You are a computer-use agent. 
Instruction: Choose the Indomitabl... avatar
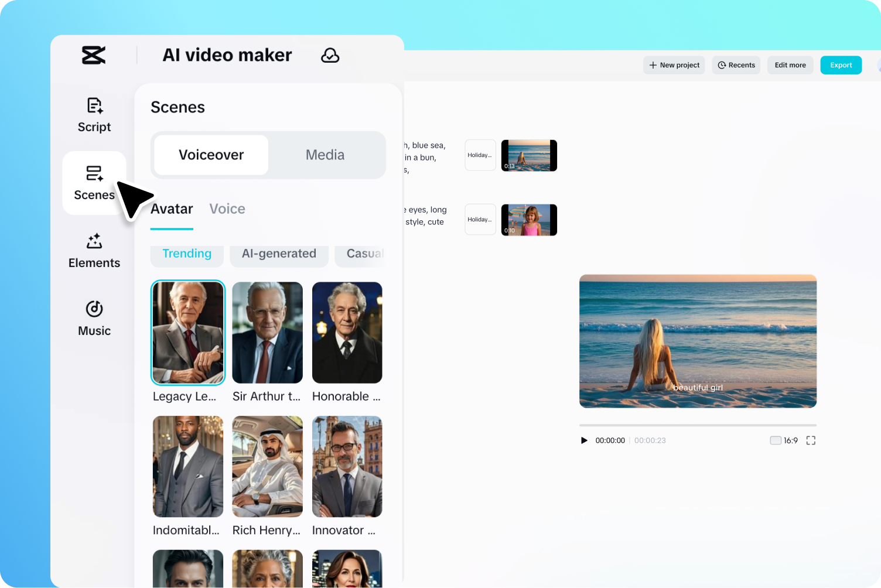coord(188,467)
